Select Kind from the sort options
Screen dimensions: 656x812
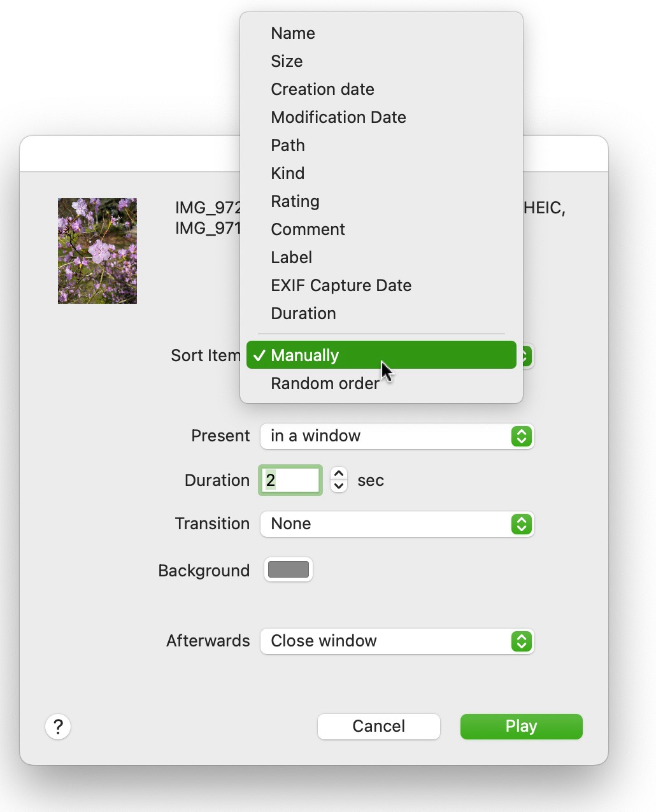287,173
